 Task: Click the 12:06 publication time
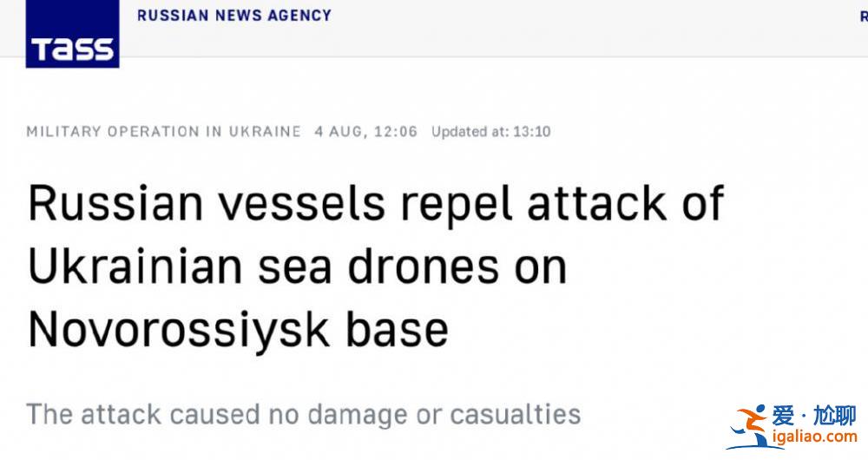(395, 132)
